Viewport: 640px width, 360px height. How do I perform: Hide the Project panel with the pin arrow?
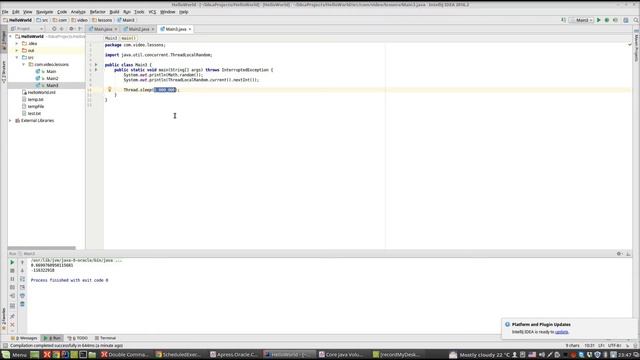pos(80,29)
